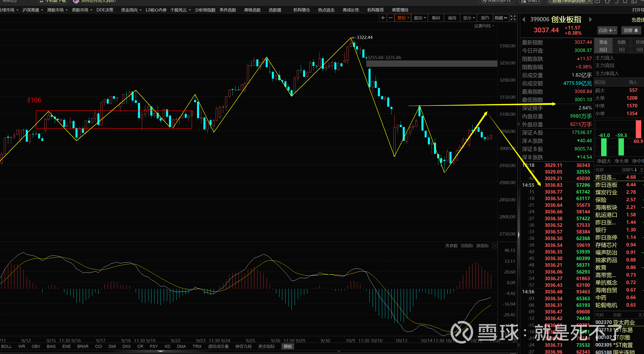Image resolution: width=644 pixels, height=354 pixels.
Task: Open the 复权 dropdown
Action: point(403,18)
